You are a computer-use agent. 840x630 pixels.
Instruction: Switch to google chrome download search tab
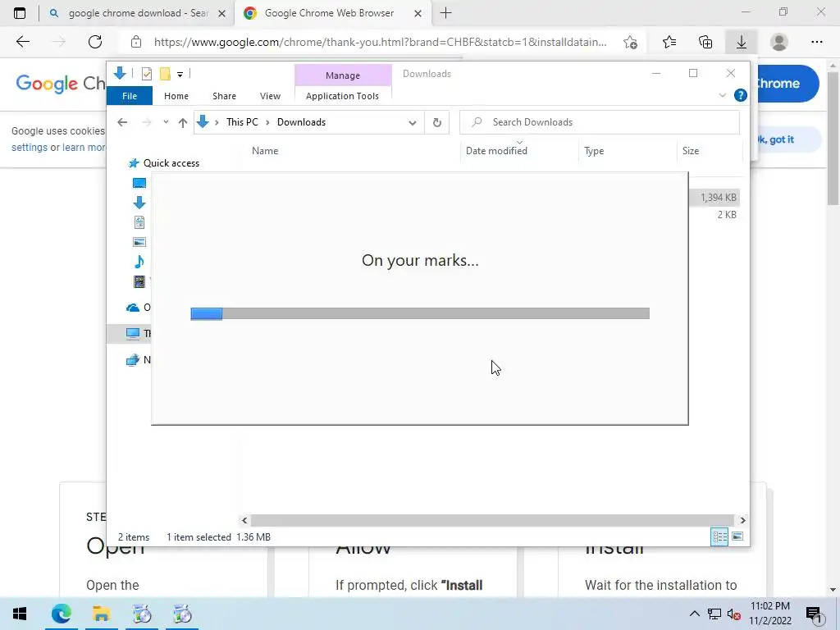coord(138,13)
